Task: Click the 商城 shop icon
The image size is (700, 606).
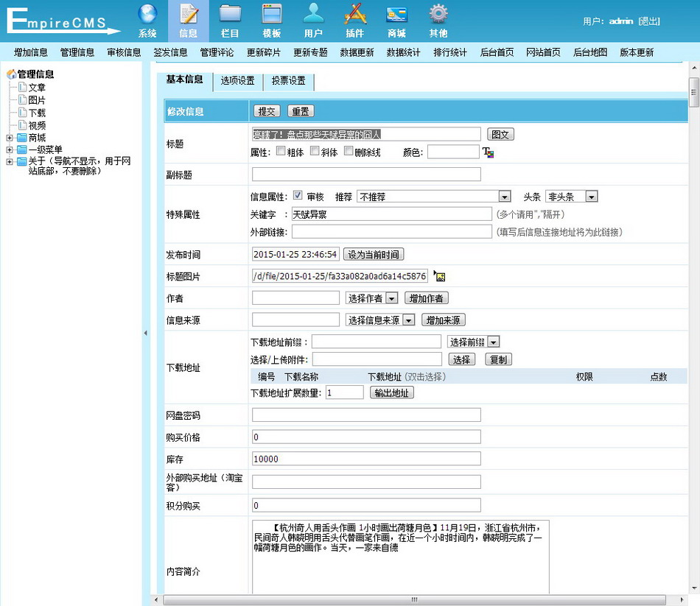Action: click(x=396, y=15)
